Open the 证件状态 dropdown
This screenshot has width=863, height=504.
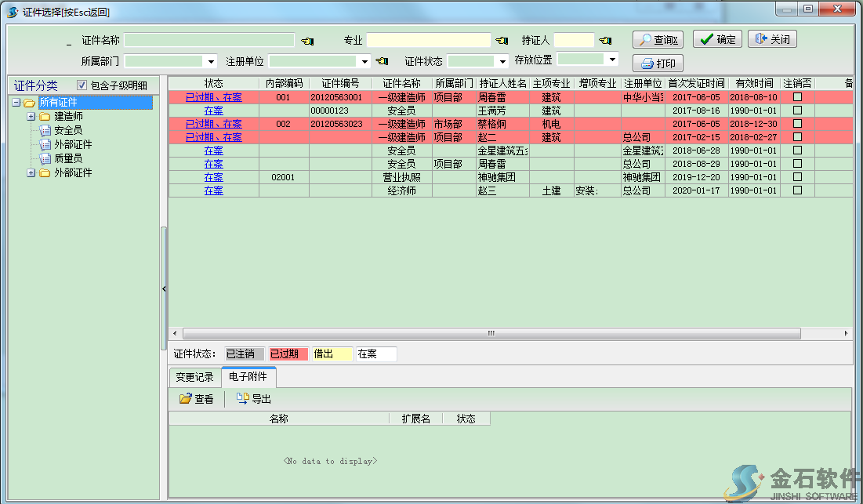point(502,61)
